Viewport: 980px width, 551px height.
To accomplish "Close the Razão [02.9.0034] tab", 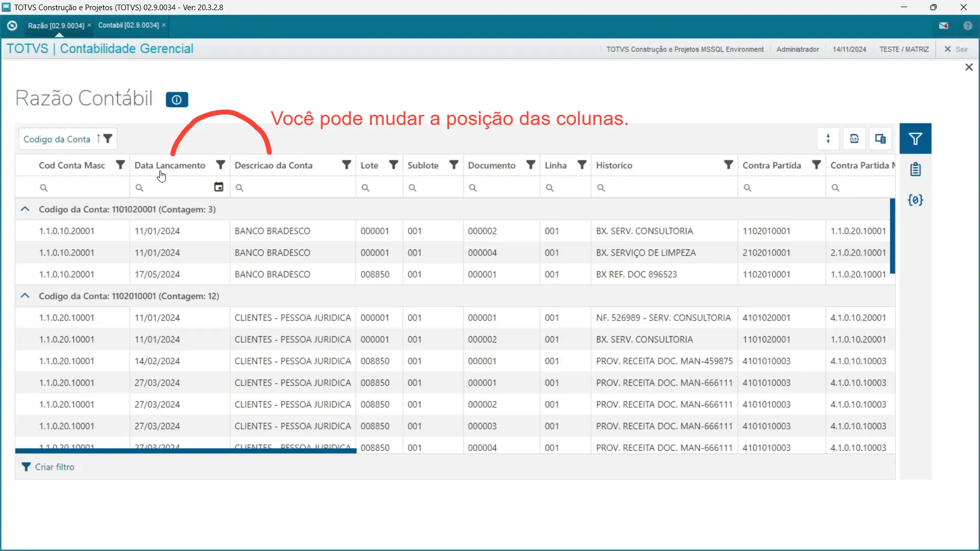I will pyautogui.click(x=89, y=25).
